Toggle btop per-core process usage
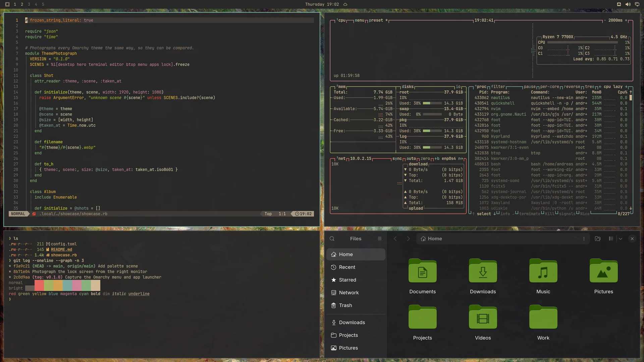 coord(549,87)
